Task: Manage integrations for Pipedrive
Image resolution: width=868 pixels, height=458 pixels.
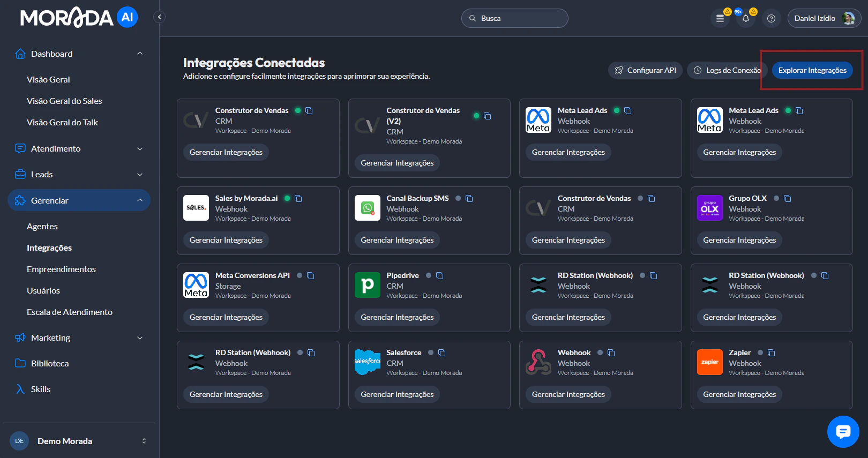Action: click(x=397, y=317)
